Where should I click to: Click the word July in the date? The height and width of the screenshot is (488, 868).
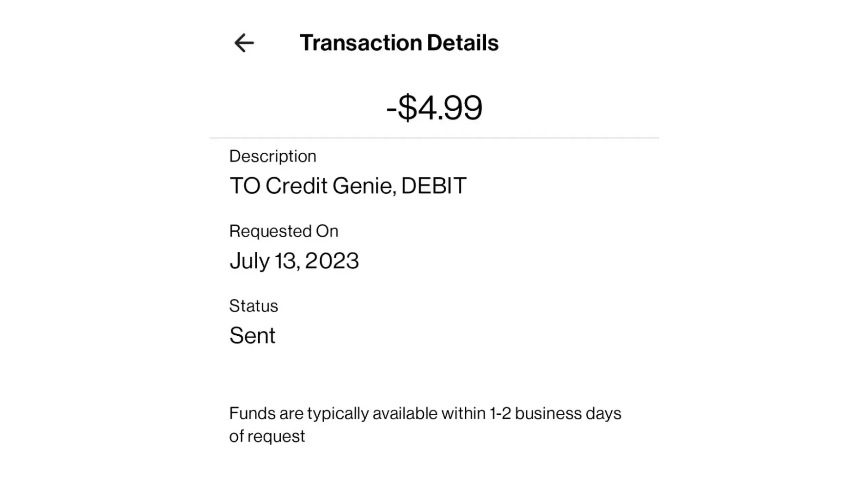249,261
